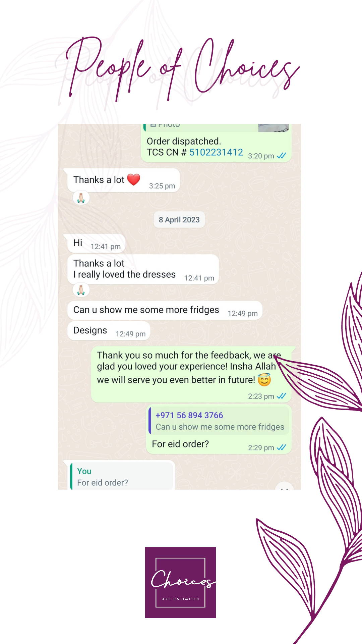Tap the quoted You For eid order reply
This screenshot has height=644, width=362.
coord(122,476)
